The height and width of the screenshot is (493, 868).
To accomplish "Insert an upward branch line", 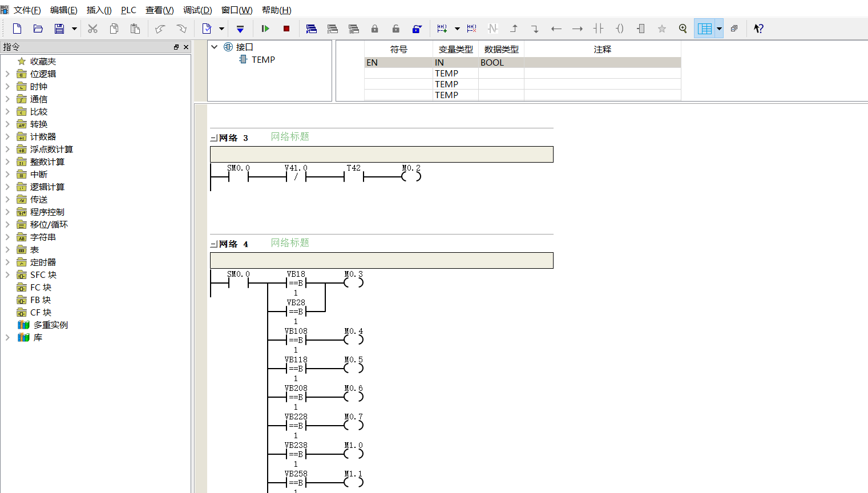I will [514, 29].
